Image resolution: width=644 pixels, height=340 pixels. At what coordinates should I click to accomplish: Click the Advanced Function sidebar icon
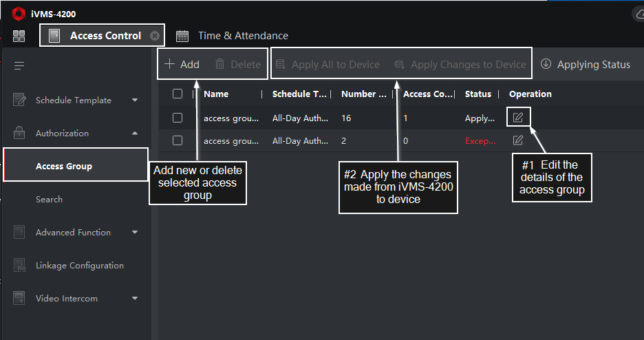19,232
